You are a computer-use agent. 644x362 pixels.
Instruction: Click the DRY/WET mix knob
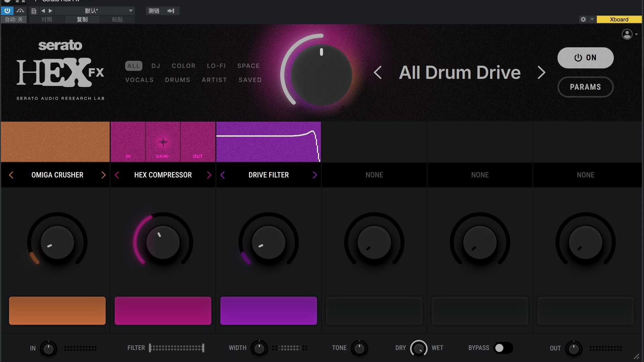click(x=419, y=349)
